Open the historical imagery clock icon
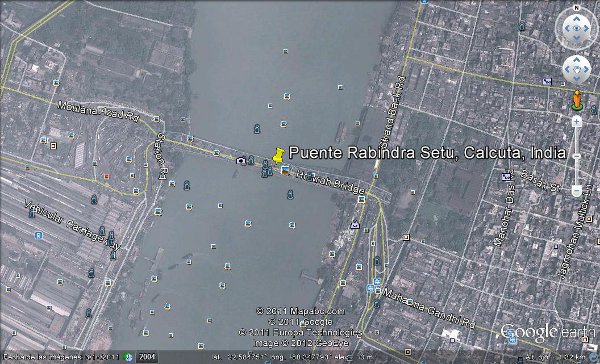This screenshot has width=600, height=364. click(128, 357)
